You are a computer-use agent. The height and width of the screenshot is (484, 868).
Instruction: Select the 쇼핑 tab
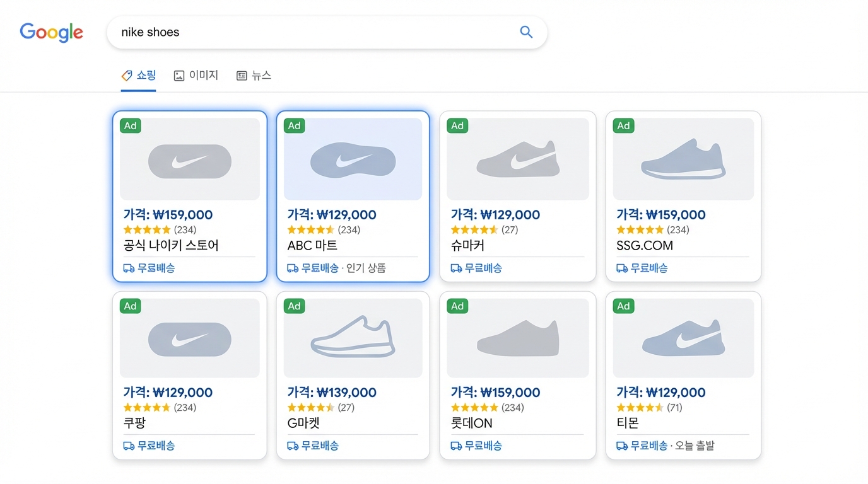(x=145, y=75)
